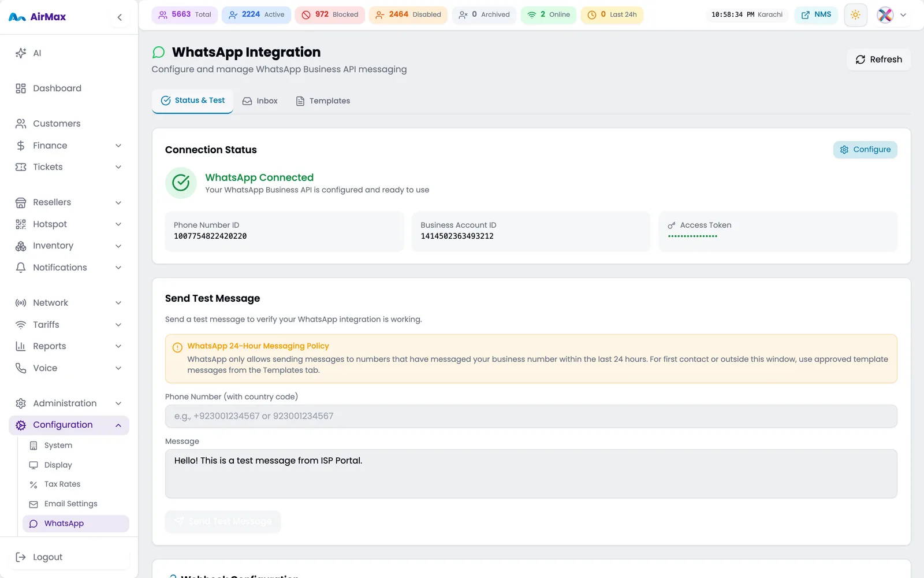Expand the Tariffs menu chevron

(118, 325)
